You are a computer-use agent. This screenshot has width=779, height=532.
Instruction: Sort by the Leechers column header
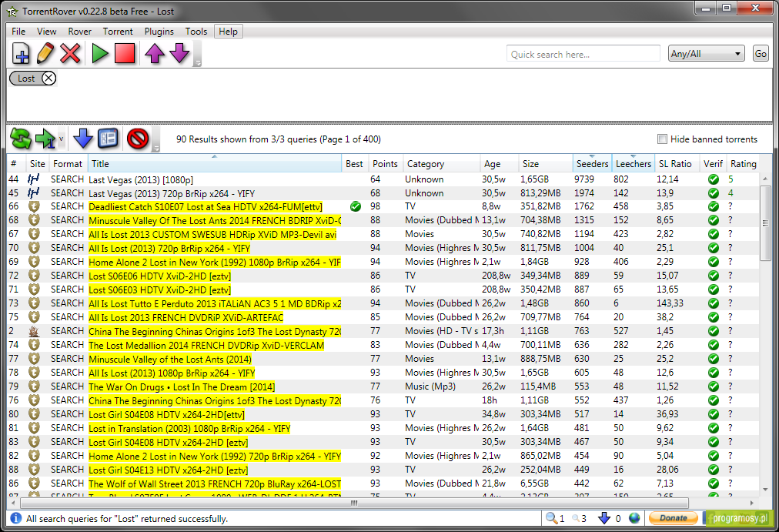point(634,163)
